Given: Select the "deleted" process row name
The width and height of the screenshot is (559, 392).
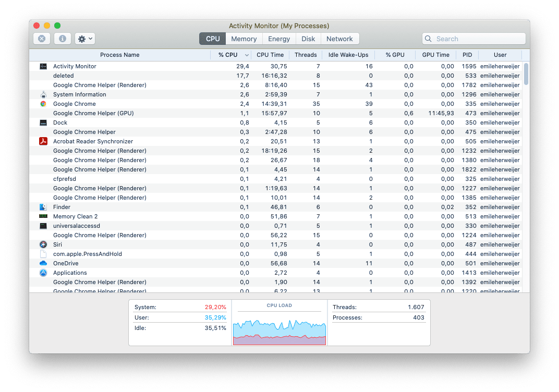Looking at the screenshot, I should pyautogui.click(x=64, y=76).
